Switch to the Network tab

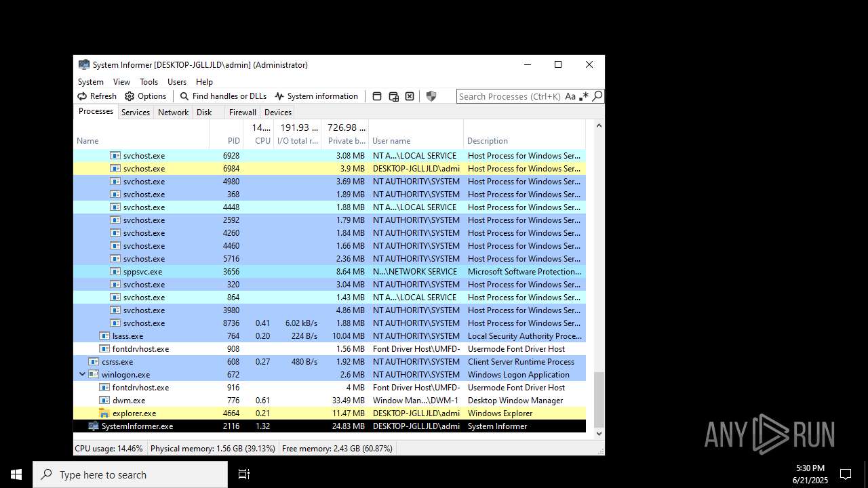coord(173,113)
